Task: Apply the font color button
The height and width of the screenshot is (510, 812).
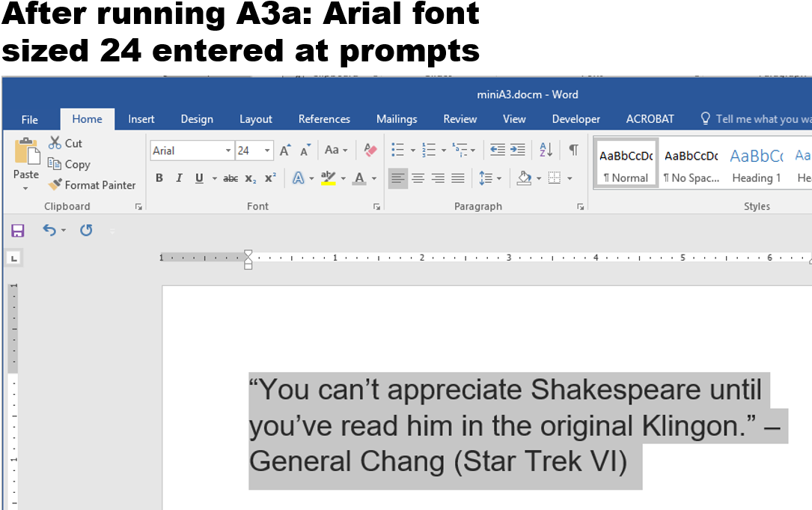Action: click(359, 178)
